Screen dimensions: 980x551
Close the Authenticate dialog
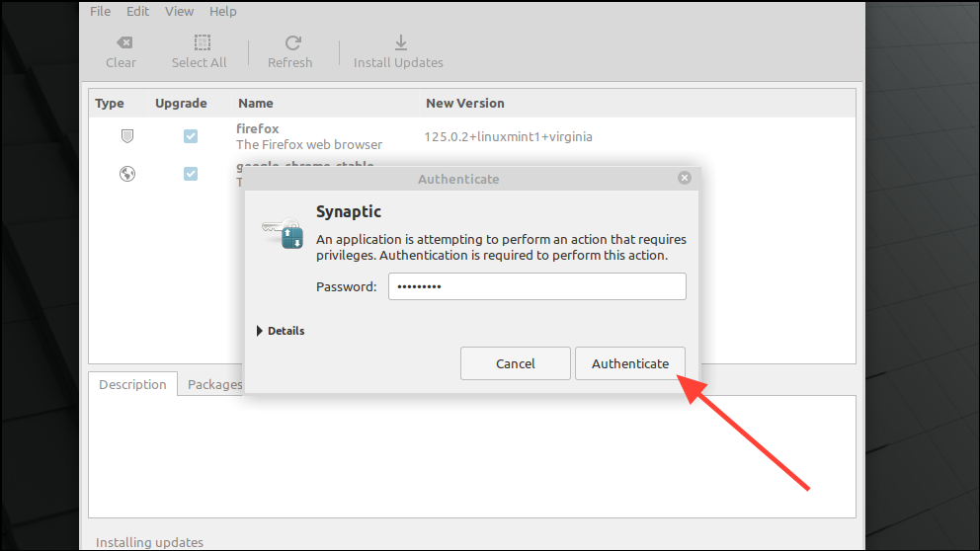[x=685, y=178]
